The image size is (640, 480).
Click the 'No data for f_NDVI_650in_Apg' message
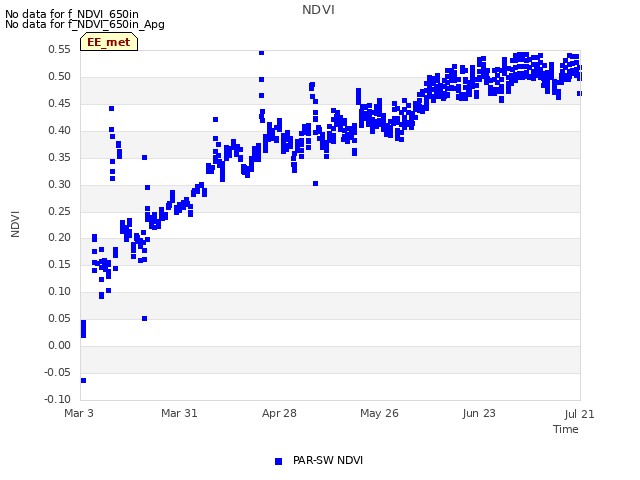point(85,24)
